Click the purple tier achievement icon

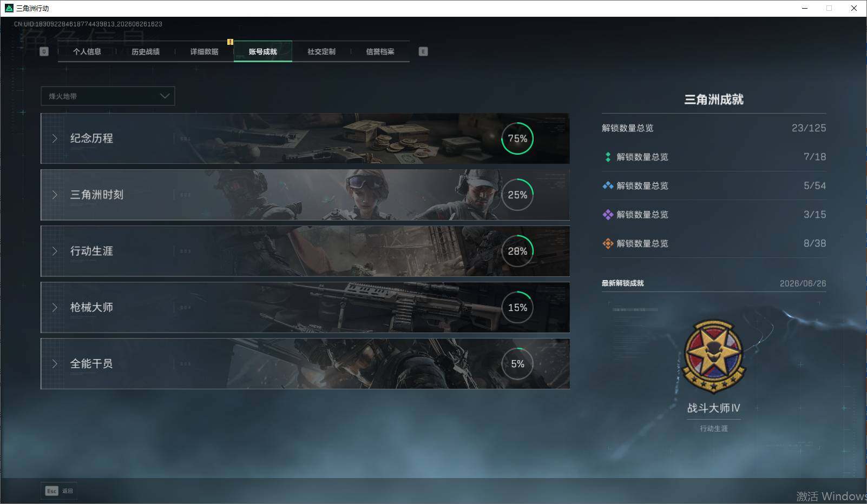click(608, 215)
